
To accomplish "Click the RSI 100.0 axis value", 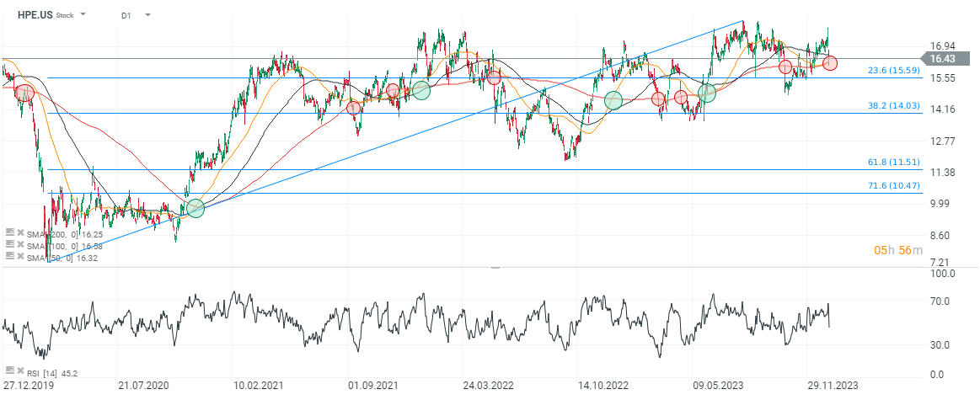I will click(x=942, y=274).
